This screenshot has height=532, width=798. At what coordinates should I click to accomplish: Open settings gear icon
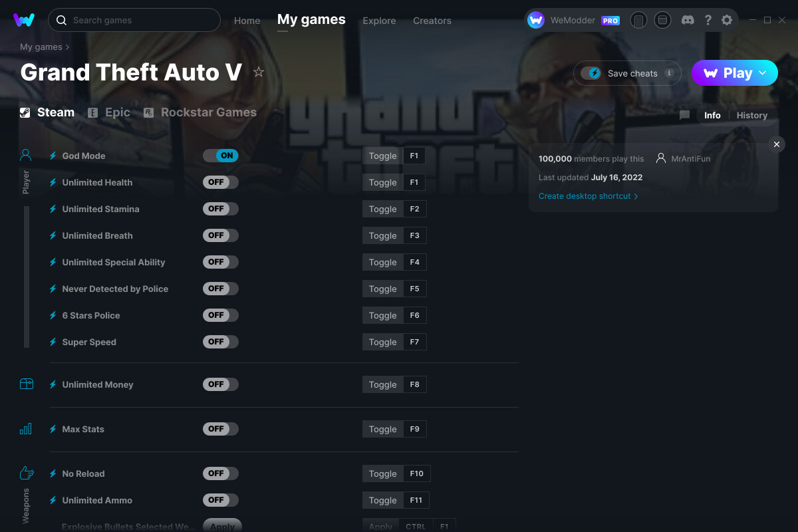(x=727, y=20)
